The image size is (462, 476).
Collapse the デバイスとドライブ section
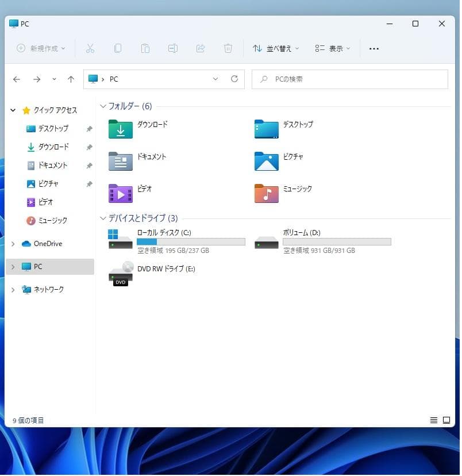click(x=102, y=218)
